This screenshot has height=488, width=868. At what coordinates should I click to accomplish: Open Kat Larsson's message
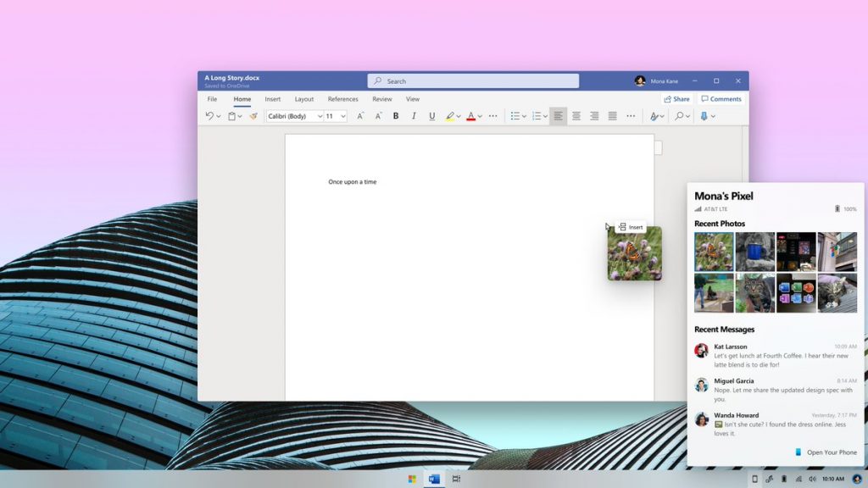775,356
